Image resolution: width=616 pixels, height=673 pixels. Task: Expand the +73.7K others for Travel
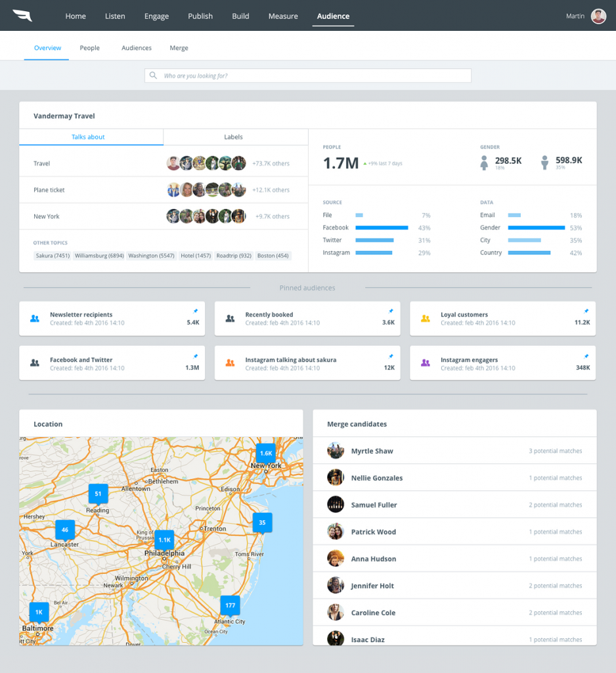point(272,163)
